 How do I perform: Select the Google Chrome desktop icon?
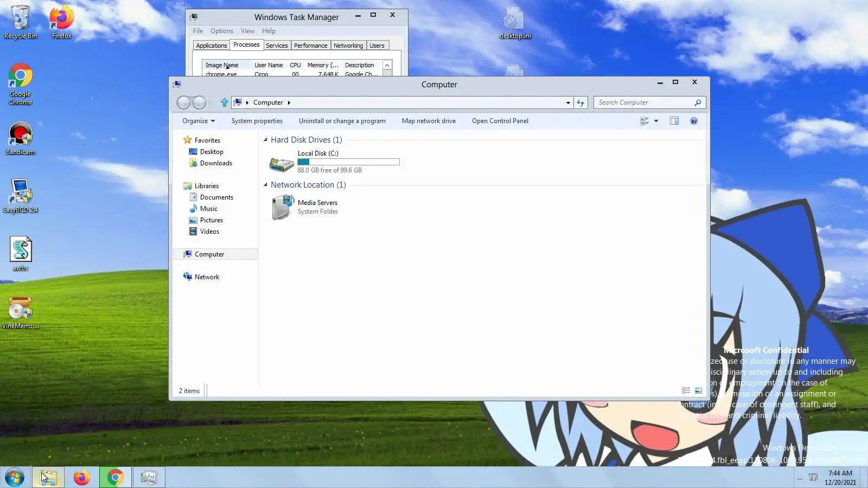(x=21, y=84)
